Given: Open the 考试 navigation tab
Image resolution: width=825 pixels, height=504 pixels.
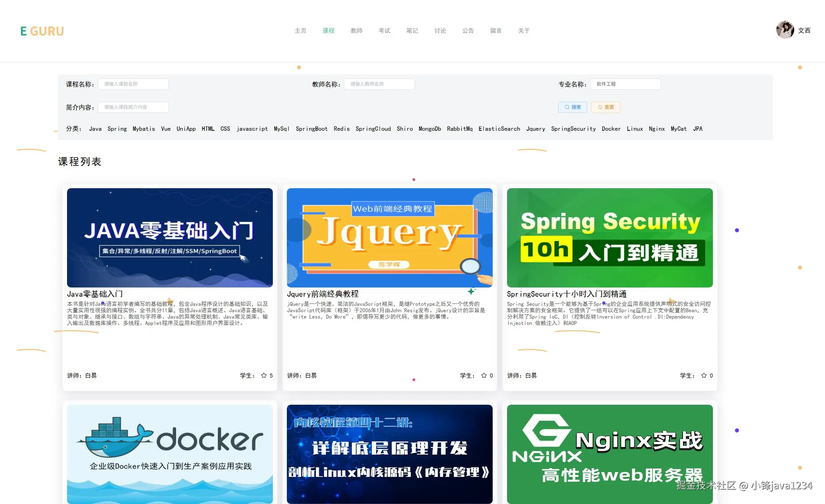Looking at the screenshot, I should tap(384, 31).
